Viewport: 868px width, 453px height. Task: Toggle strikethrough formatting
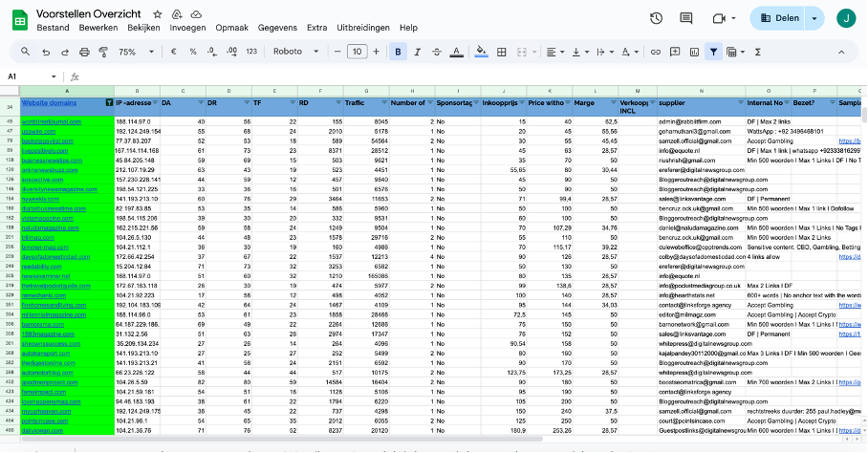tap(438, 52)
